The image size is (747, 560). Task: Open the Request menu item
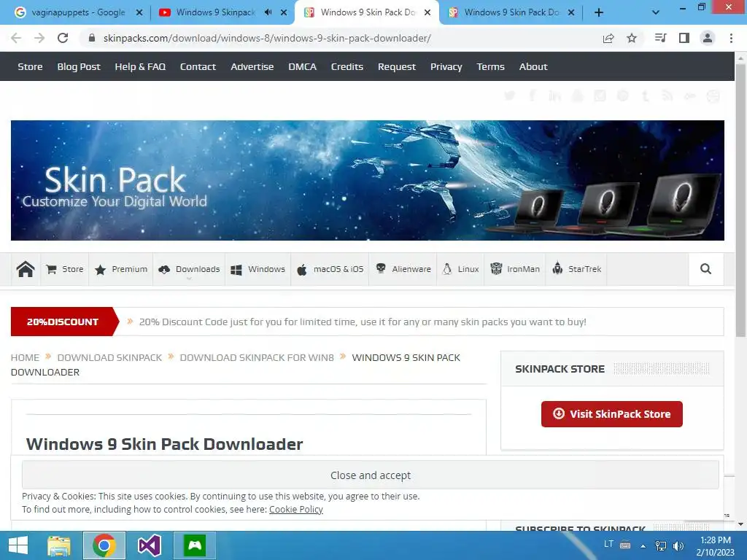tap(396, 66)
